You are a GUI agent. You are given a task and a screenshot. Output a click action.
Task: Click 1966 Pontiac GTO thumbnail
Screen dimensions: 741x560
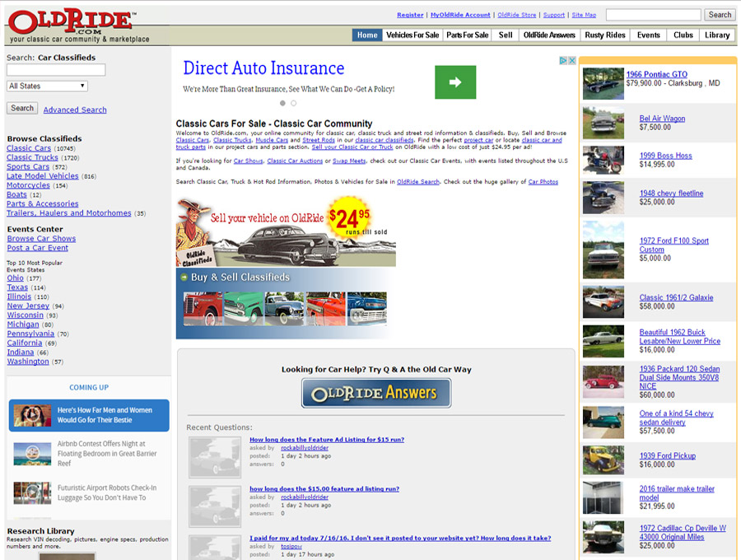603,84
